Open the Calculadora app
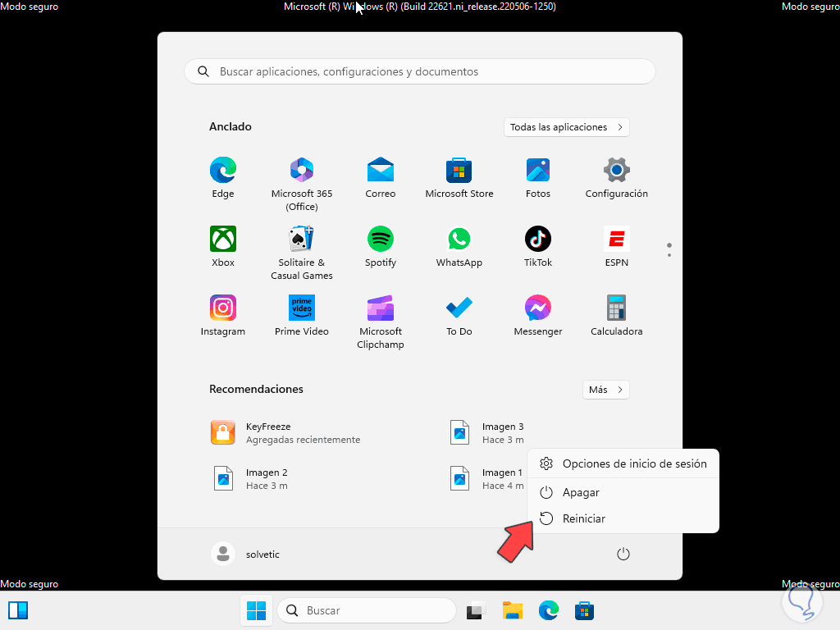Image resolution: width=840 pixels, height=630 pixels. pyautogui.click(x=616, y=308)
